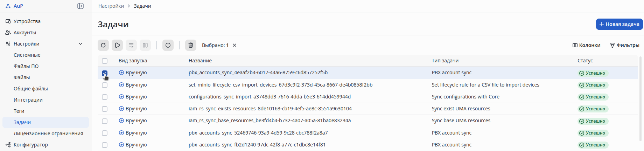
Task: Click Устройства devices icon in sidebar
Action: pyautogui.click(x=8, y=21)
